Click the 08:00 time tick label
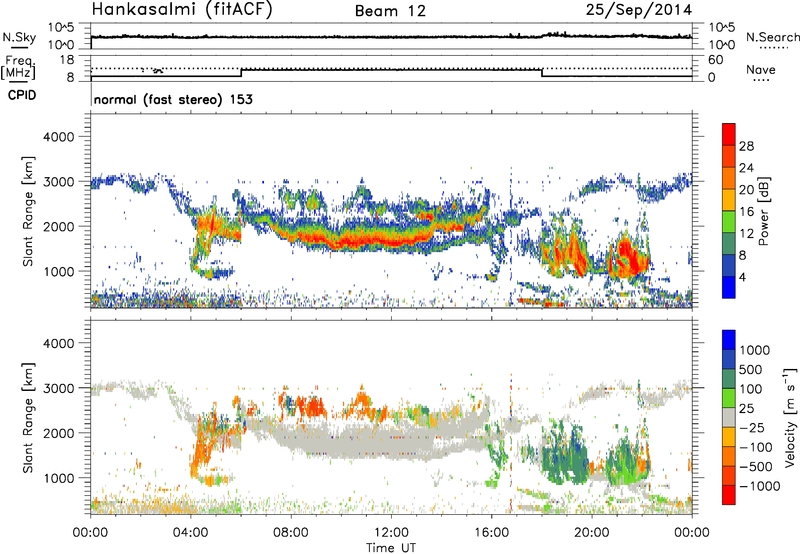Image resolution: width=800 pixels, height=554 pixels. tap(291, 533)
